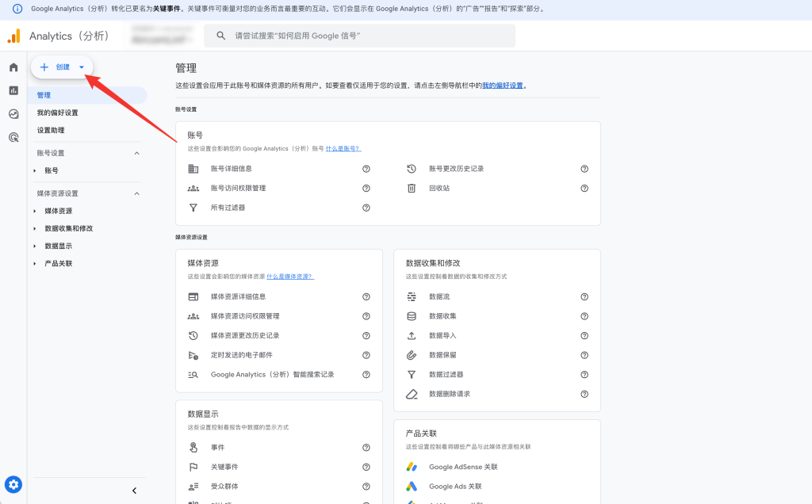The height and width of the screenshot is (504, 812).
Task: Click the 什么是媒体资源? link
Action: click(x=290, y=277)
